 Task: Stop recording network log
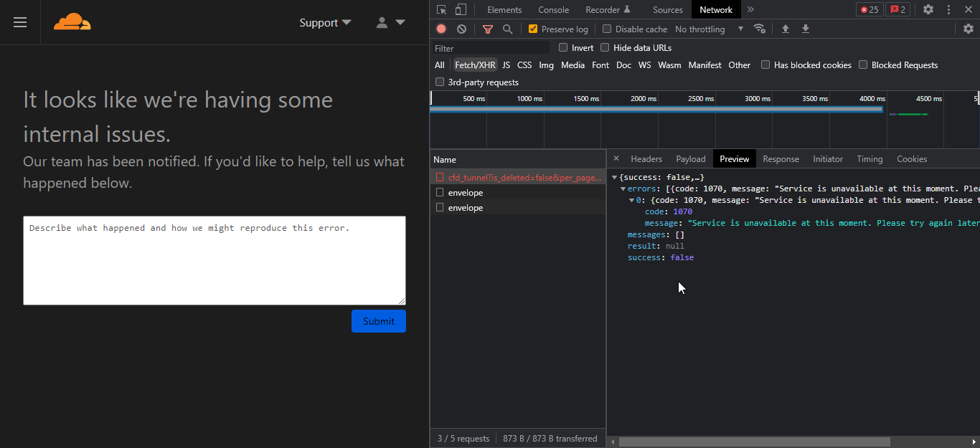(x=441, y=29)
